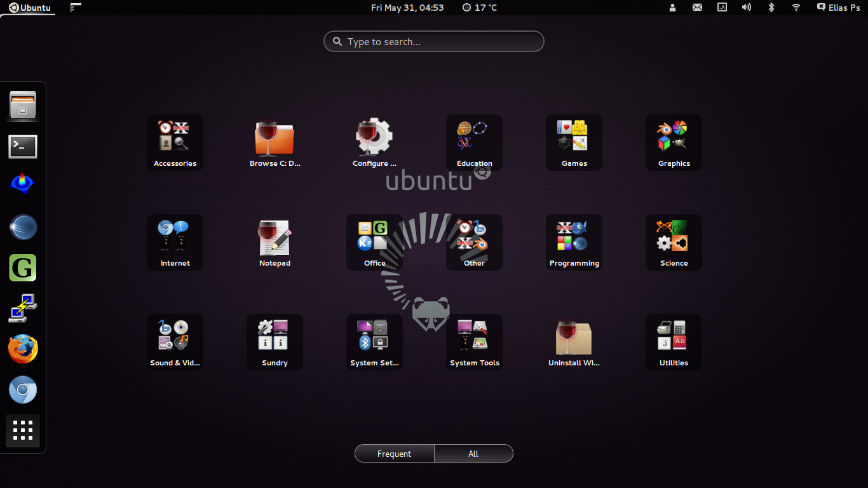This screenshot has height=488, width=868.
Task: Switch to the Frequent apps view
Action: (x=394, y=454)
